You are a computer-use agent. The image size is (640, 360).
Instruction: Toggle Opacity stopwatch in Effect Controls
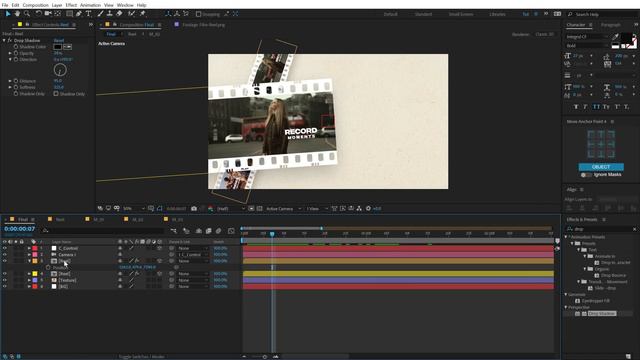click(16, 53)
